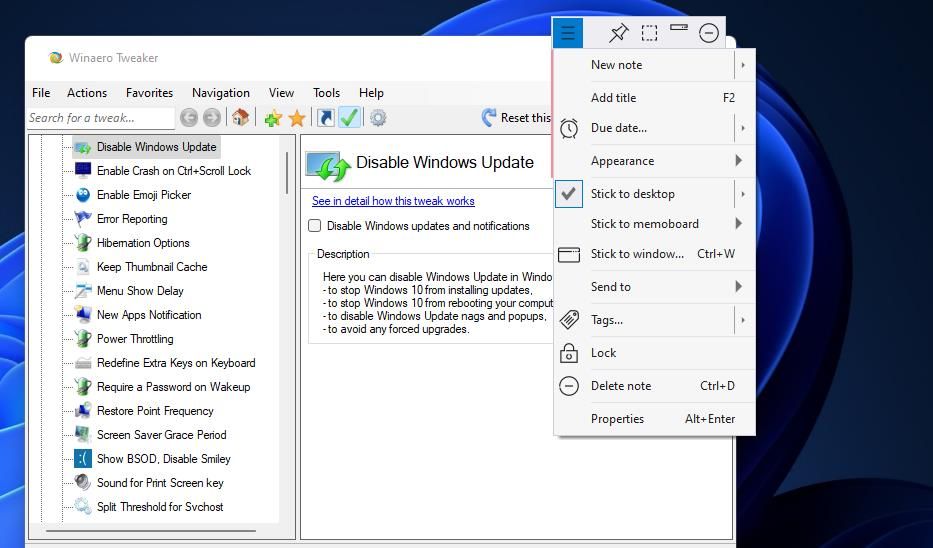Click the Back arrow in Winaero toolbar
Image resolution: width=933 pixels, height=548 pixels.
tap(189, 118)
